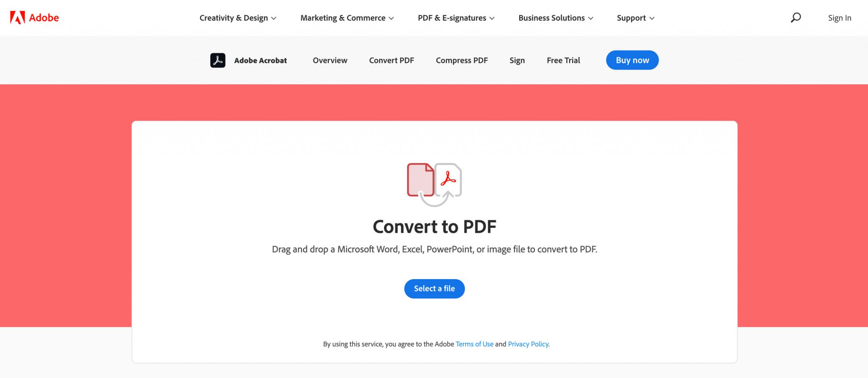Open the PDF & E-signatures dropdown
The height and width of the screenshot is (378, 868).
click(x=456, y=18)
